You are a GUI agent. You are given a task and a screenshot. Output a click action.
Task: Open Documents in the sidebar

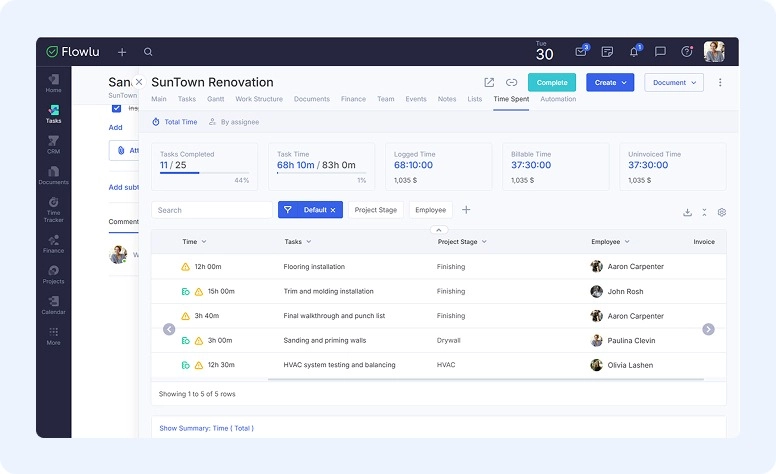click(53, 175)
